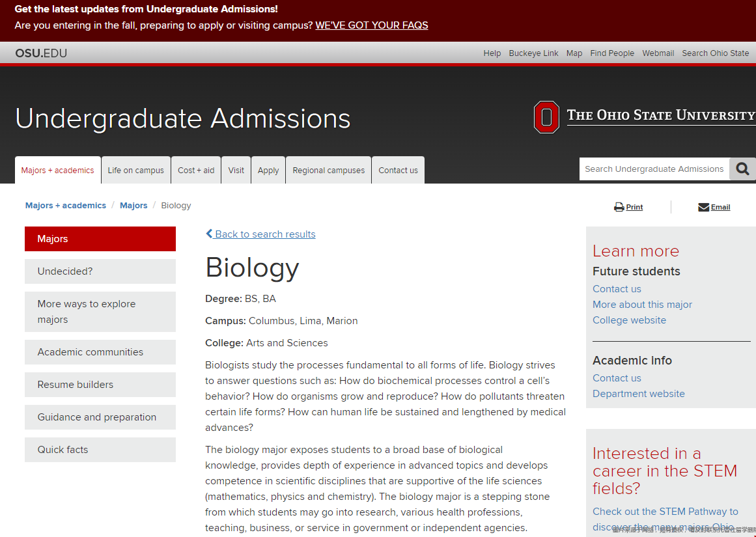Open the Cost + aid tab
The width and height of the screenshot is (756, 537).
click(x=196, y=171)
